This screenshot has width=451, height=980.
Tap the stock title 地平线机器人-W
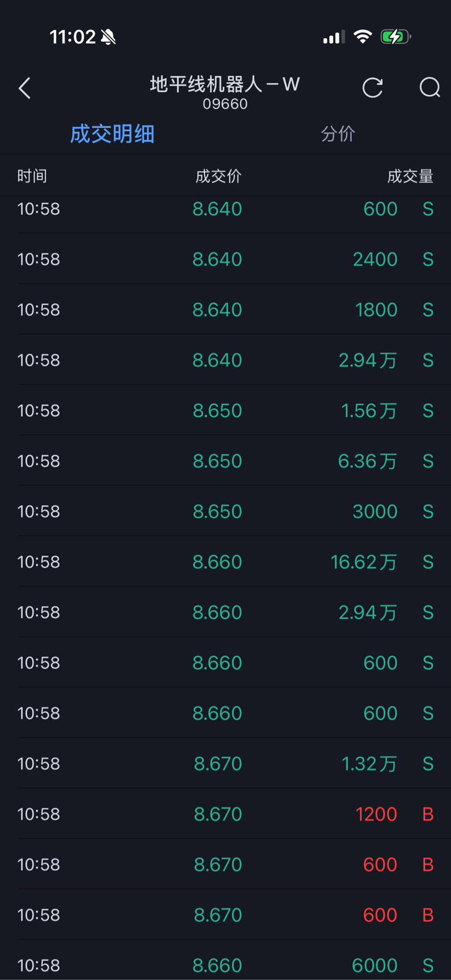(225, 85)
